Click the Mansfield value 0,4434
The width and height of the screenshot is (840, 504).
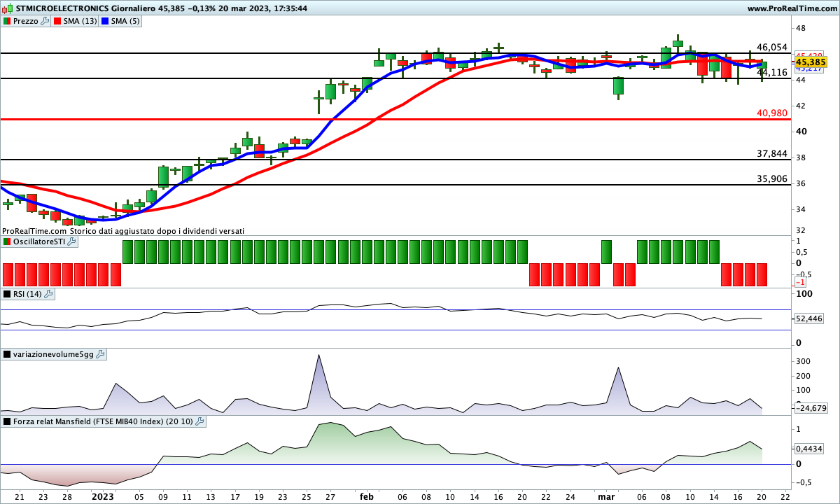[x=809, y=449]
